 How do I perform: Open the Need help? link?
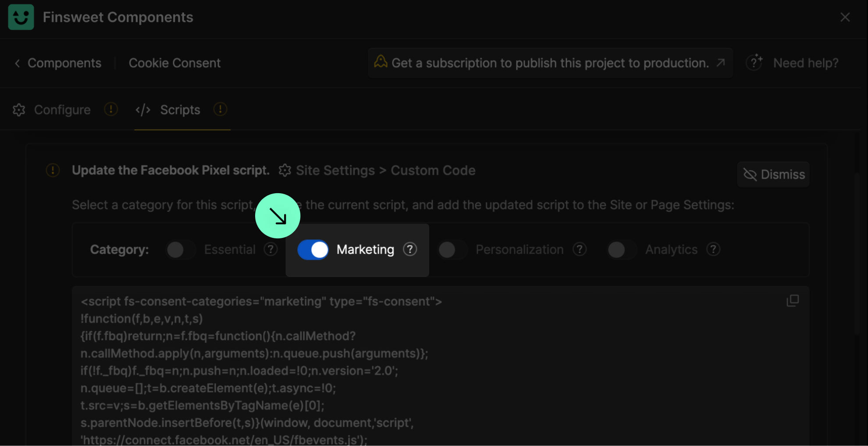(805, 63)
